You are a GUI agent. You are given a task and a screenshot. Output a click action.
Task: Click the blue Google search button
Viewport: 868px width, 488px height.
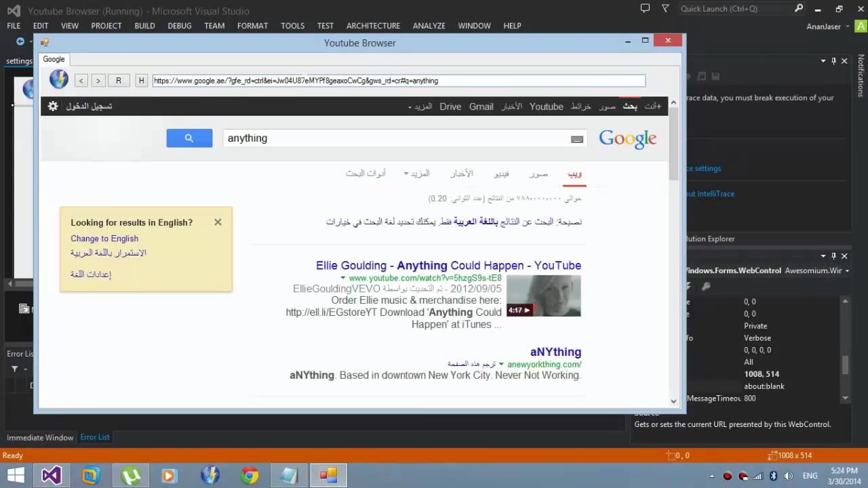point(189,138)
